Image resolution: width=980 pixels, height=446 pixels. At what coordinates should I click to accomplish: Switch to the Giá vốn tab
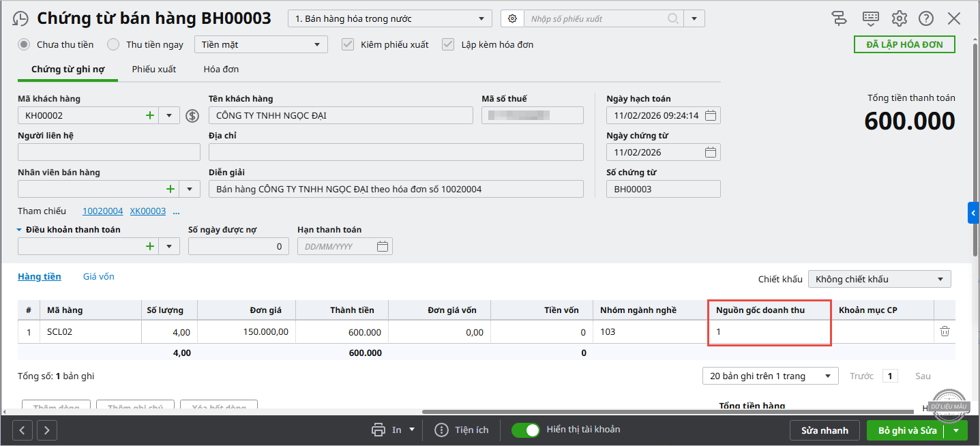pyautogui.click(x=99, y=277)
